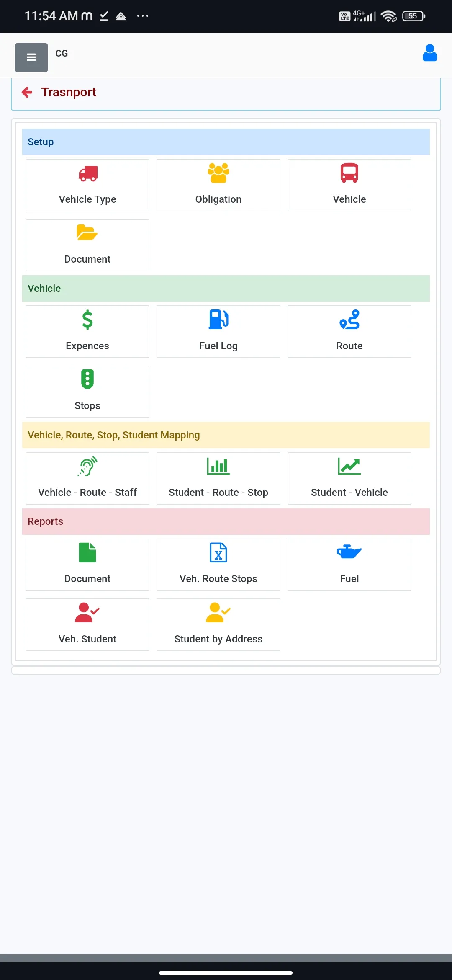Click the Route label in the Vehicle section
This screenshot has width=452, height=980.
(349, 346)
